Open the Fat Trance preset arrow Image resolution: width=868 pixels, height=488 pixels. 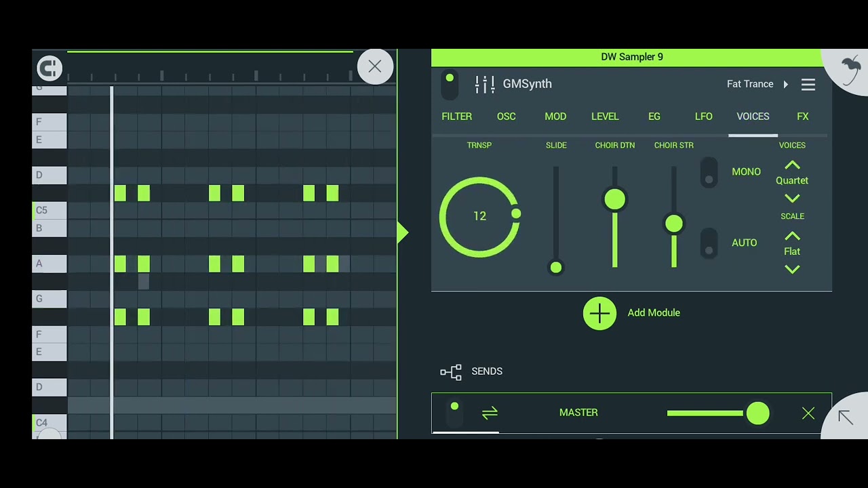click(786, 85)
